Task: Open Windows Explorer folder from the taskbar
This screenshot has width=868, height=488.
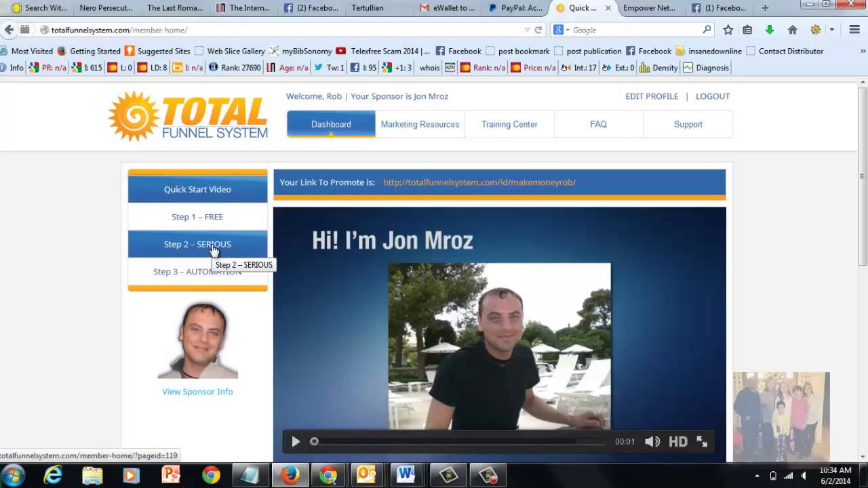Action: click(x=92, y=475)
